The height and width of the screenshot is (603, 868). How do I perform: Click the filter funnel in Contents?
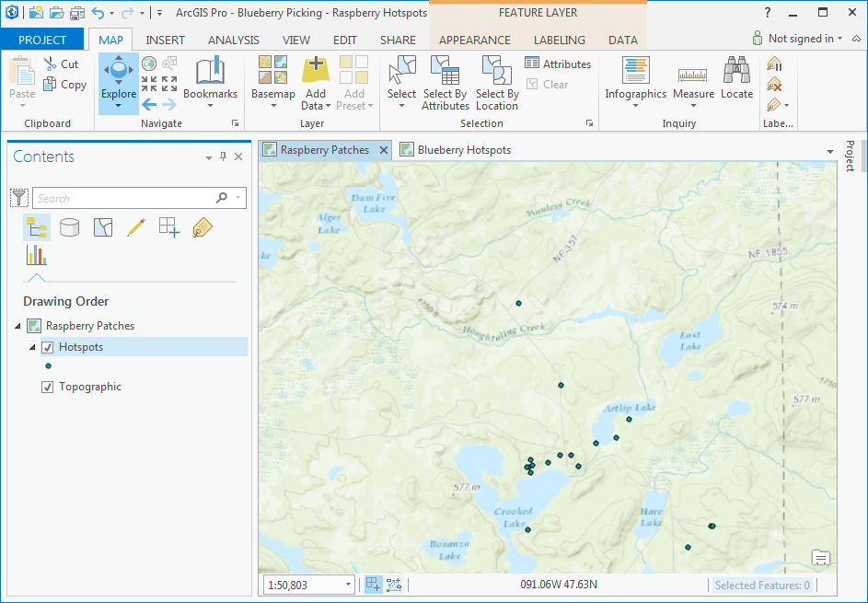(19, 198)
